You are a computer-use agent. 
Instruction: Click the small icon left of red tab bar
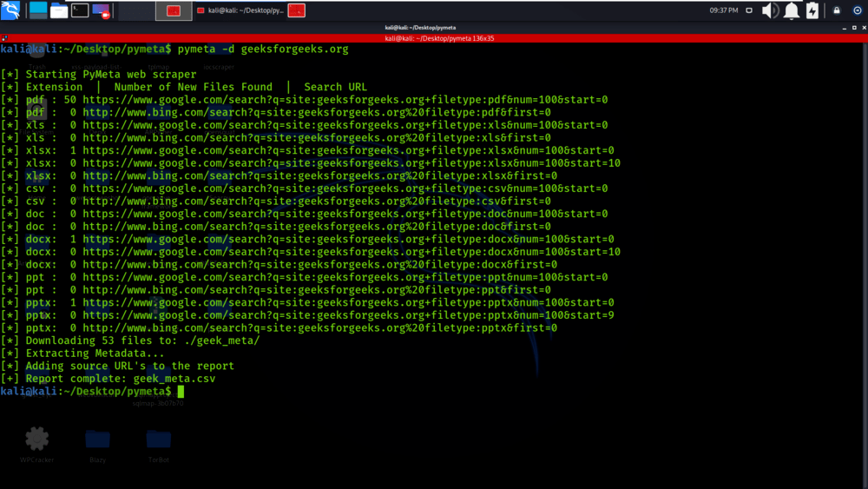pos(4,38)
